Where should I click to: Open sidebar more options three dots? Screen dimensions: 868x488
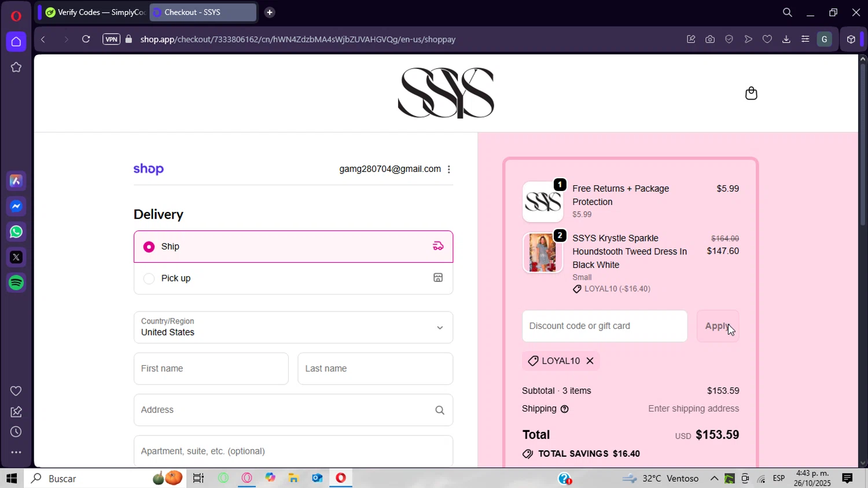(x=16, y=453)
